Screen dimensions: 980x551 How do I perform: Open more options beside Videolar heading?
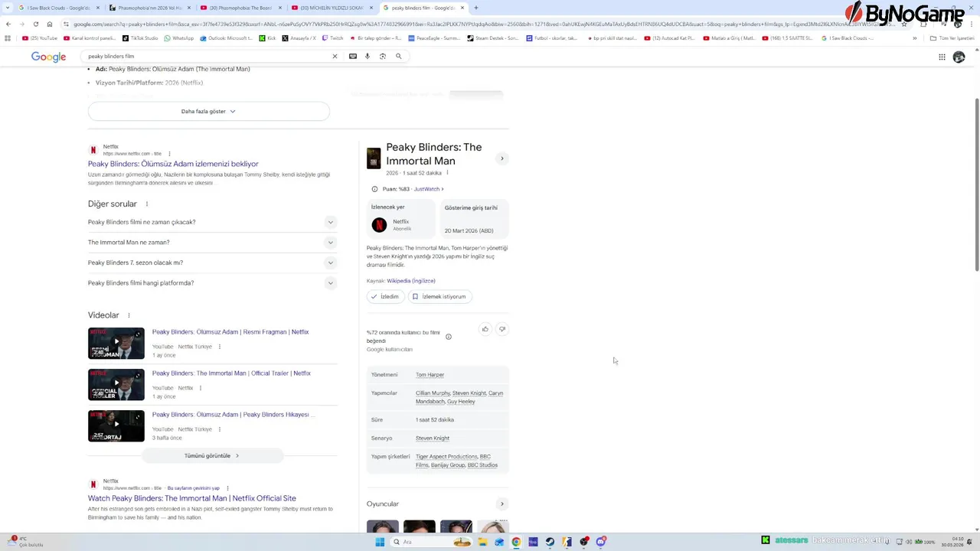tap(129, 315)
